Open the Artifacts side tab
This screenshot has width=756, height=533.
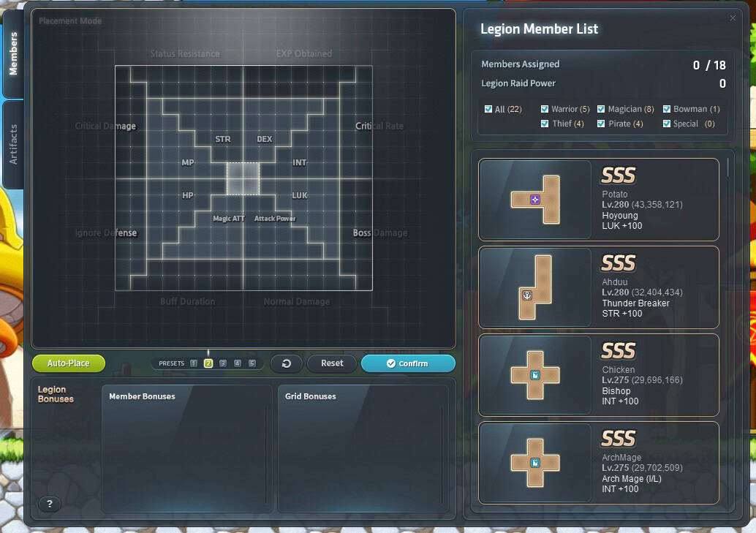(x=13, y=144)
